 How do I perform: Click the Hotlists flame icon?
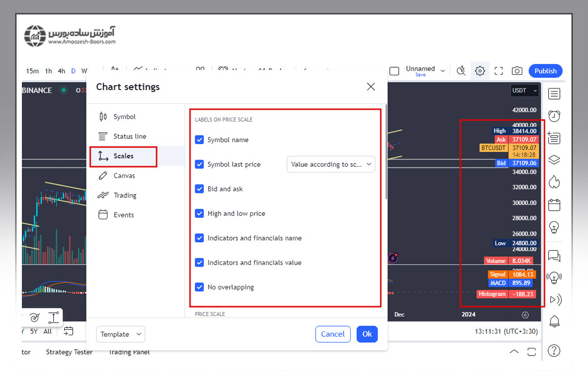[x=554, y=182]
